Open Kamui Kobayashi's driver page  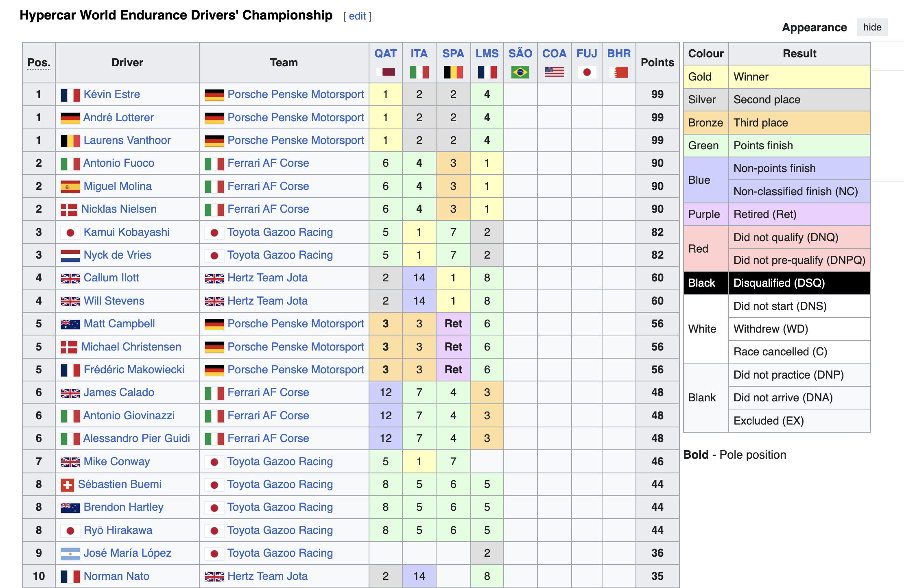(x=127, y=232)
